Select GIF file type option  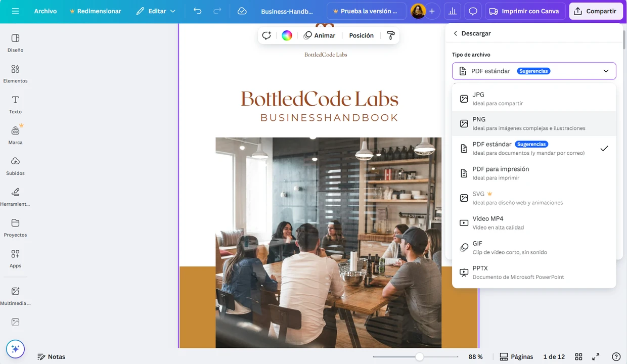click(x=534, y=247)
